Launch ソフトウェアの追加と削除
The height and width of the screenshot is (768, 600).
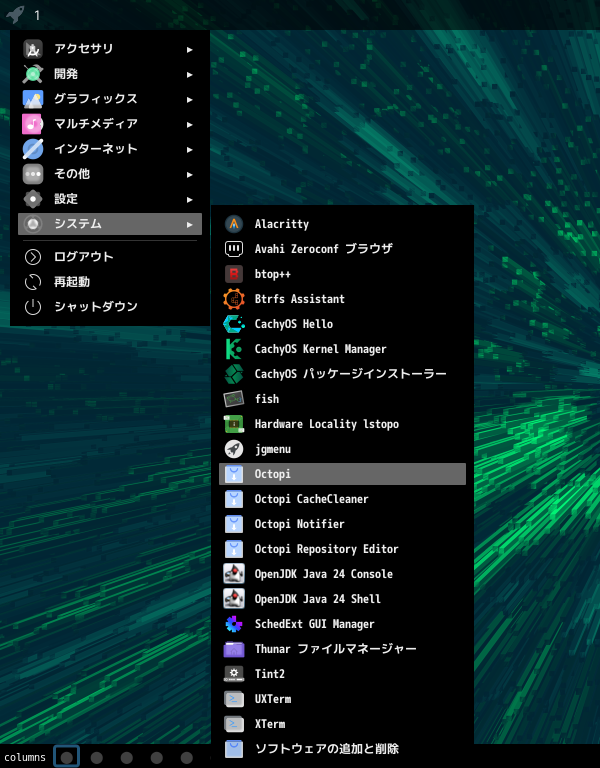click(342, 748)
